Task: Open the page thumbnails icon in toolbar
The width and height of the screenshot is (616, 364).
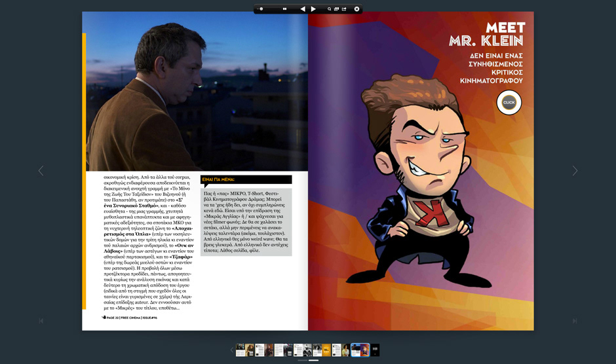Action: [x=336, y=9]
